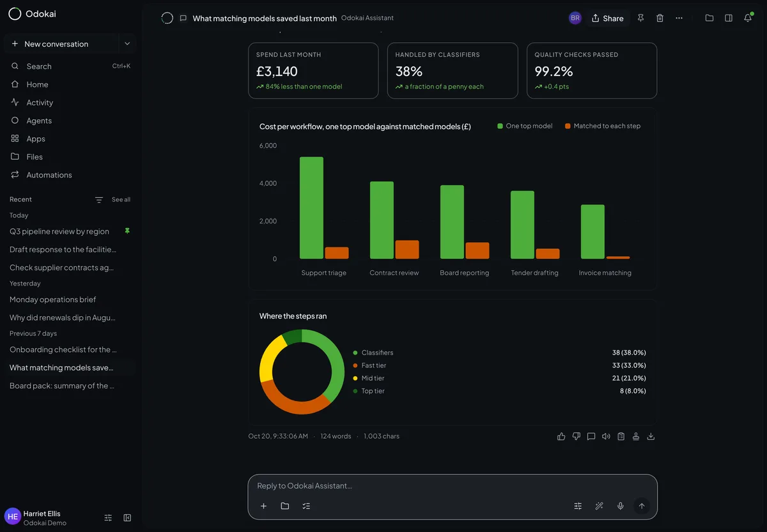
Task: Expand the New conversation dropdown arrow
Action: (x=127, y=43)
